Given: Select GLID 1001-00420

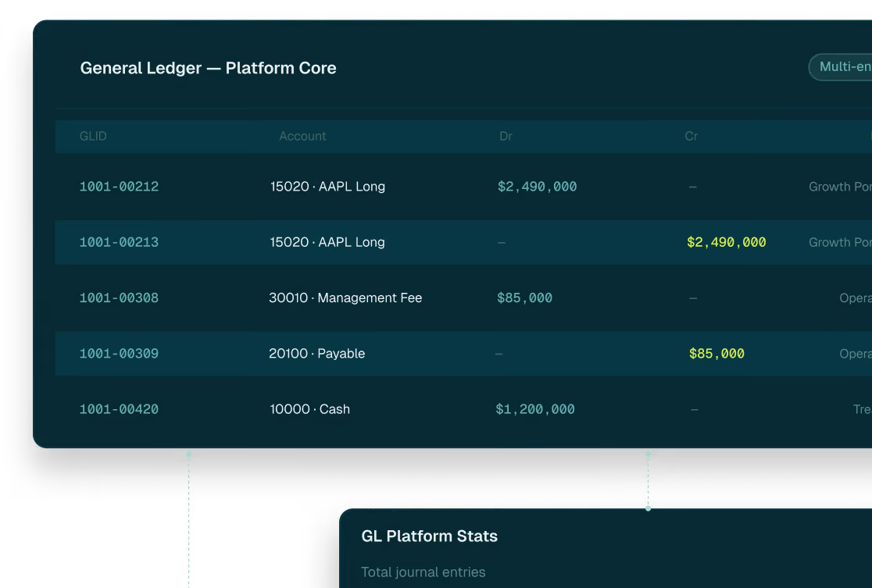Looking at the screenshot, I should click(119, 409).
